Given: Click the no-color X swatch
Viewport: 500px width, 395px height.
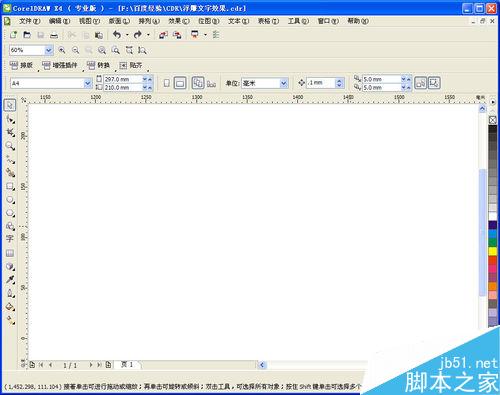Looking at the screenshot, I should (493, 120).
